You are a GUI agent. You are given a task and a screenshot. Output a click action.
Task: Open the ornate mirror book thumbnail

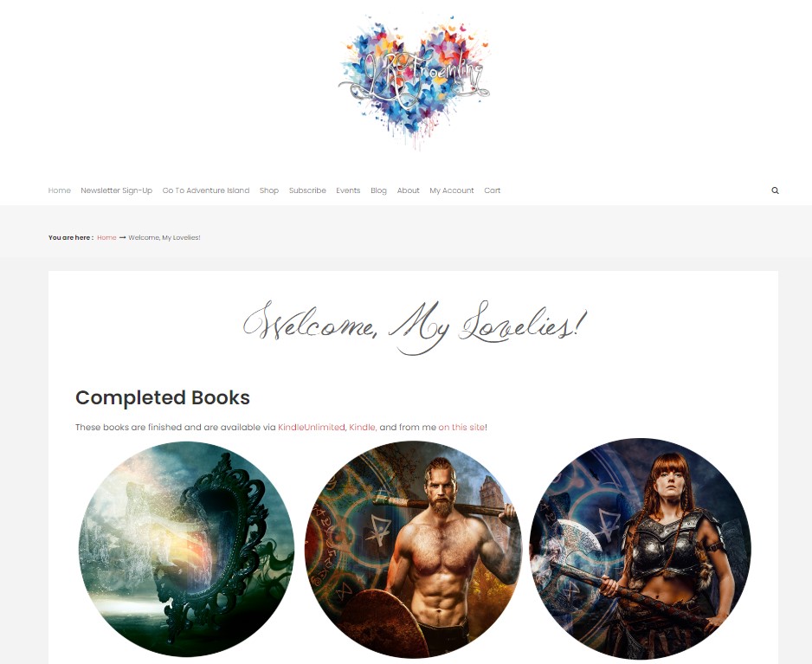(186, 549)
